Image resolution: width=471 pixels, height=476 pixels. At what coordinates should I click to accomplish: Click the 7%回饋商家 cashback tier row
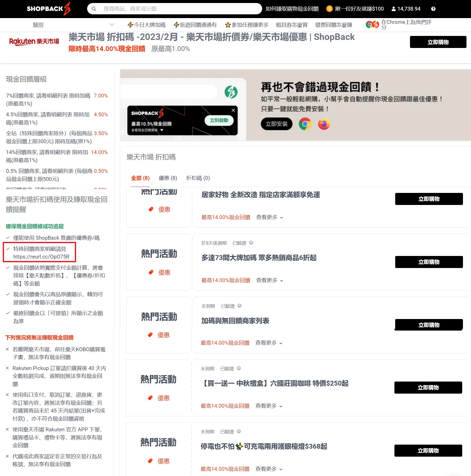(x=57, y=100)
